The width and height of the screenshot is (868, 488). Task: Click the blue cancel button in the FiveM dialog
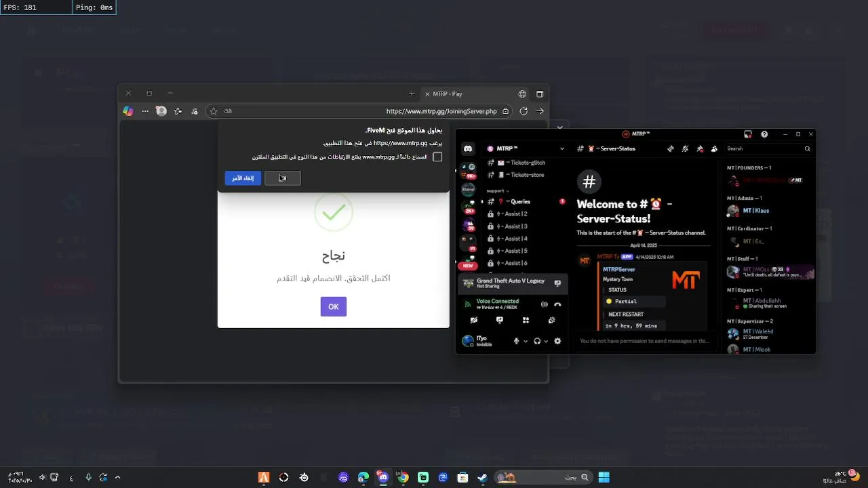click(x=243, y=178)
